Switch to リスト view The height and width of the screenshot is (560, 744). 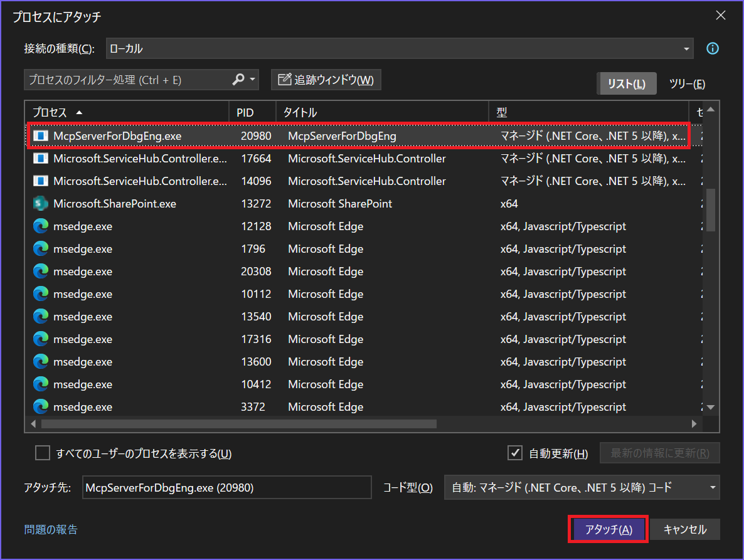tap(626, 84)
